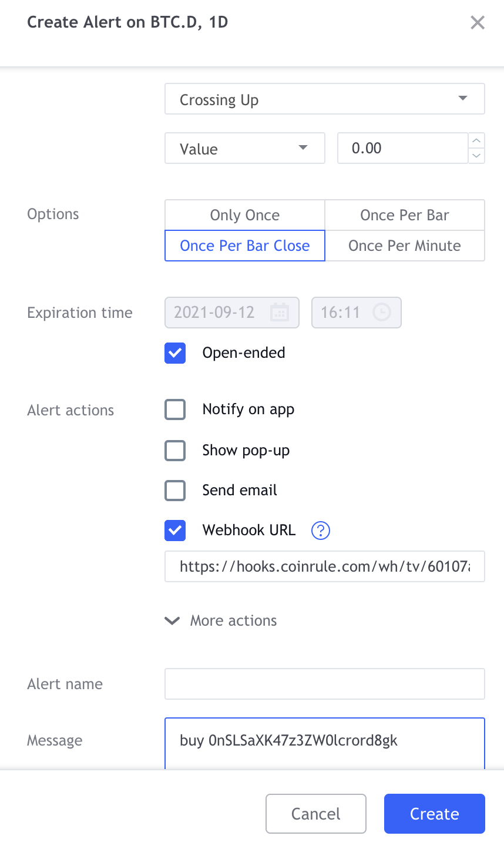Close the Create Alert dialog with the X

[x=478, y=22]
